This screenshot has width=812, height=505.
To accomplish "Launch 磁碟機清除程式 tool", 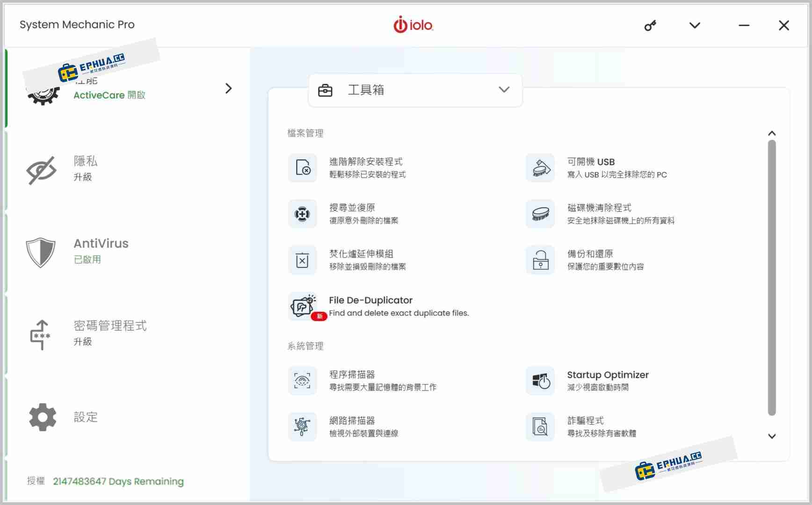I will [x=621, y=213].
